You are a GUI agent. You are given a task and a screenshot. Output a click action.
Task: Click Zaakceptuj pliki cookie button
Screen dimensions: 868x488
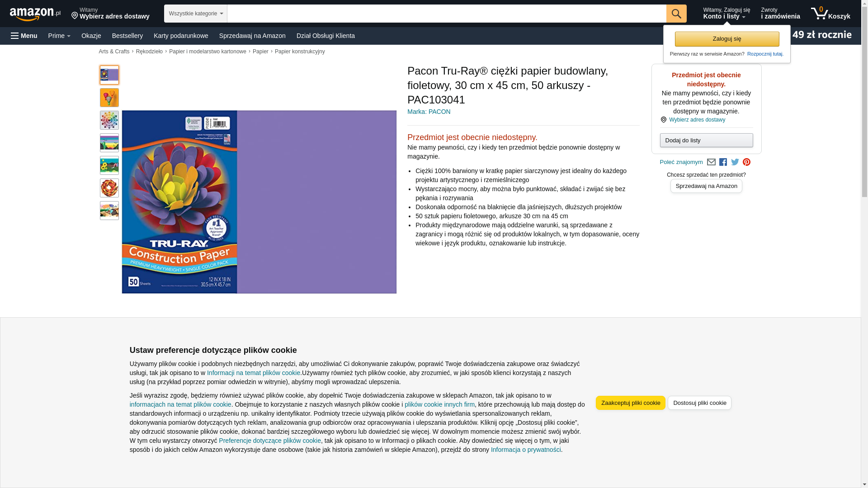631,403
